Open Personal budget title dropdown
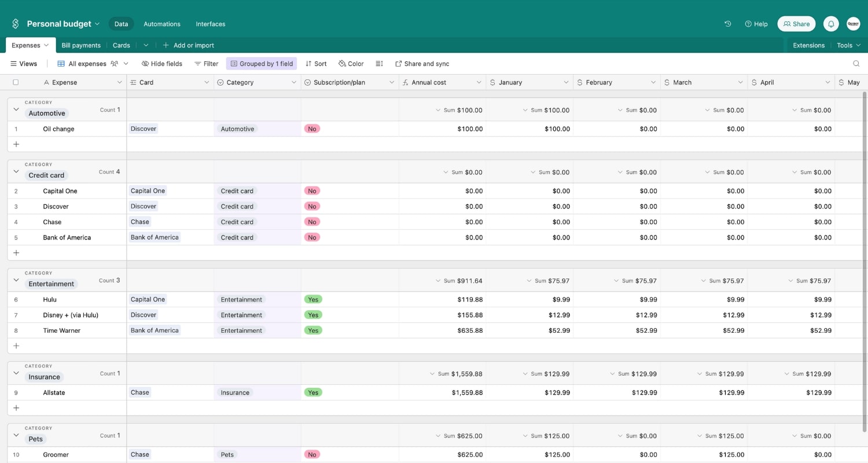The width and height of the screenshot is (868, 463). coord(97,24)
